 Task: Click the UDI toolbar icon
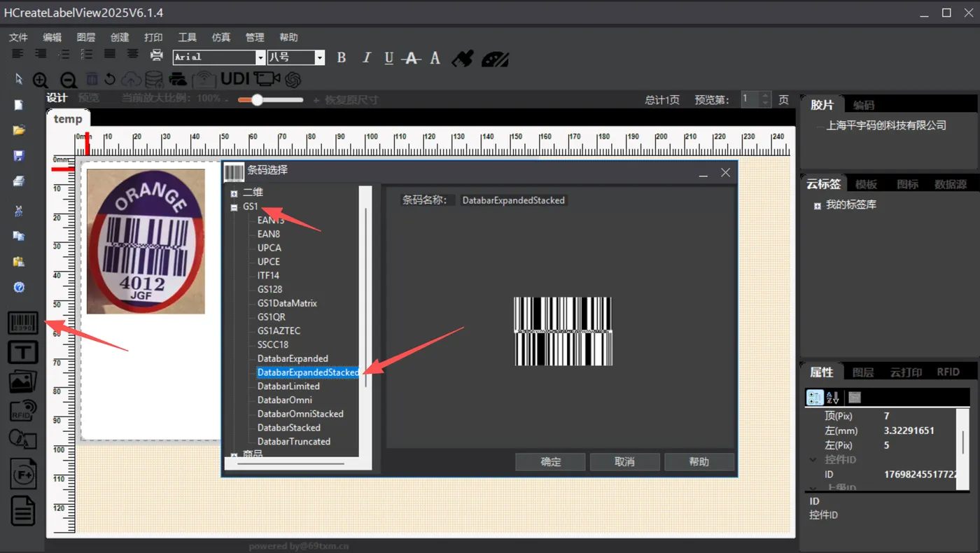pyautogui.click(x=235, y=79)
